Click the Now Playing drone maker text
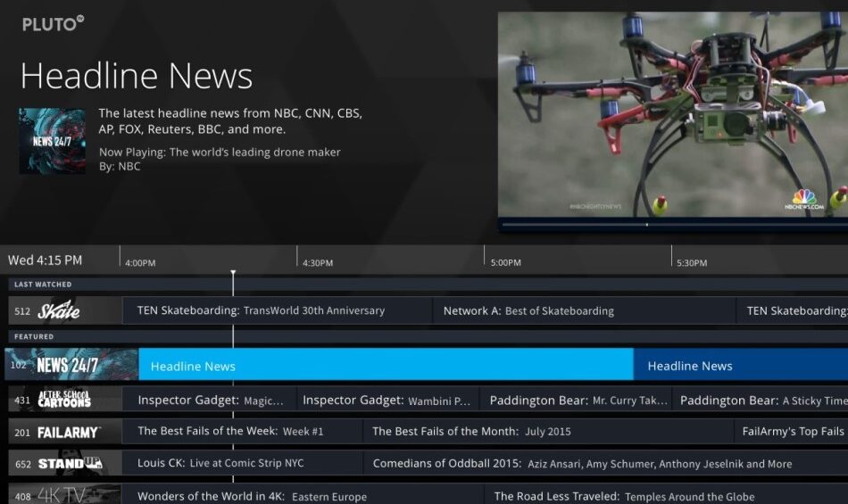 (x=220, y=153)
